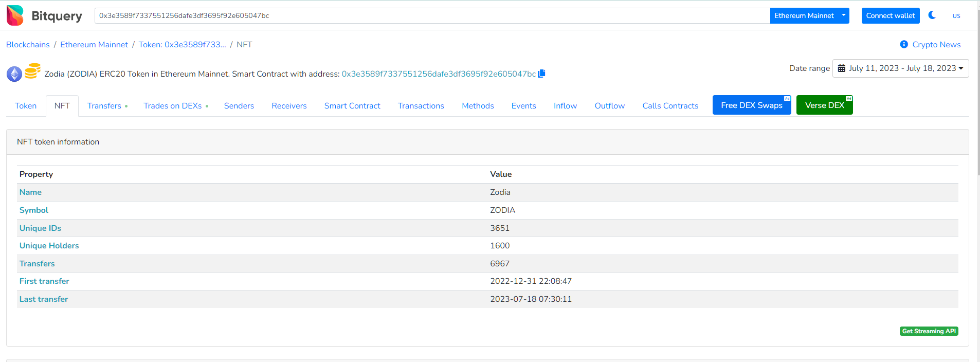Open Token: 0x3e3589f733... breadcrumb link

pyautogui.click(x=183, y=45)
